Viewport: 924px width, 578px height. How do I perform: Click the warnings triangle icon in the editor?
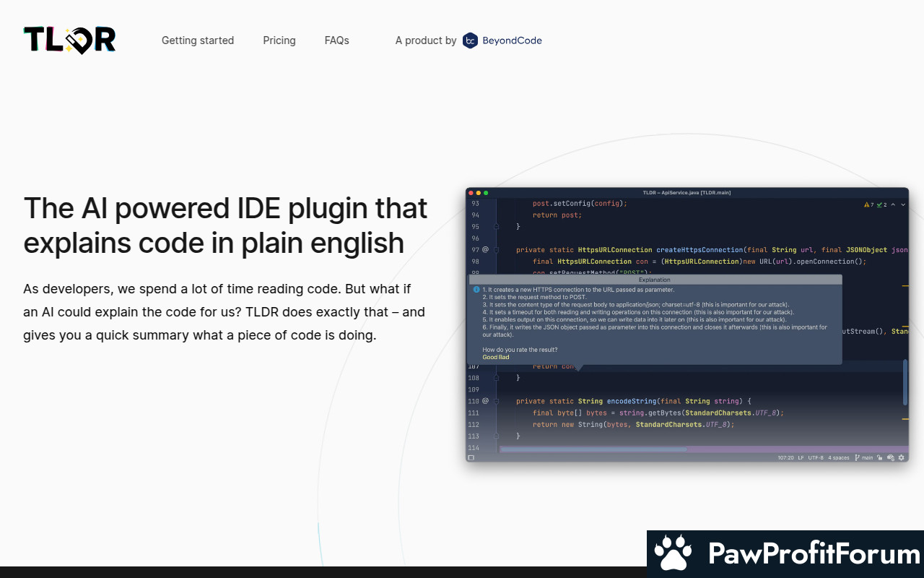pyautogui.click(x=867, y=204)
